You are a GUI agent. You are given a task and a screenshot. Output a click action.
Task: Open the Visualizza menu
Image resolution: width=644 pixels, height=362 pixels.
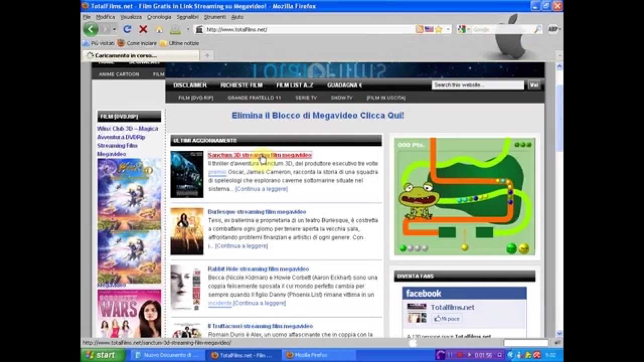click(x=131, y=17)
